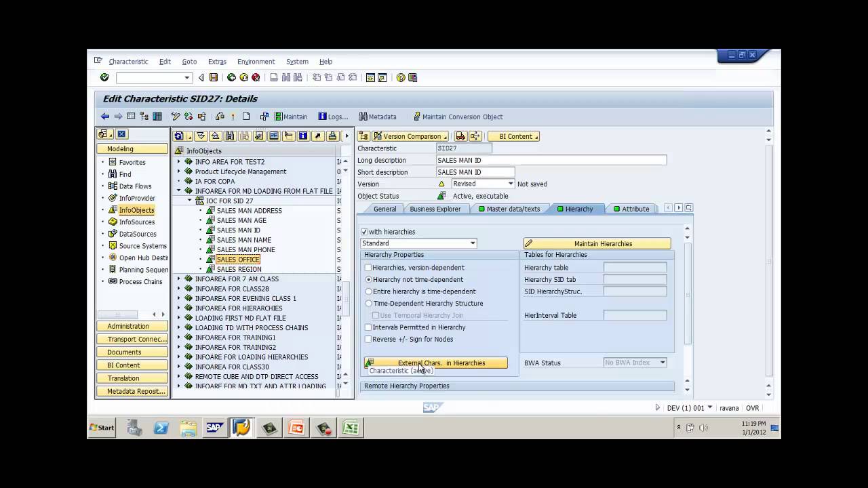868x488 pixels.
Task: Expand the INFO AREA FOR TEST2 node
Action: click(179, 162)
